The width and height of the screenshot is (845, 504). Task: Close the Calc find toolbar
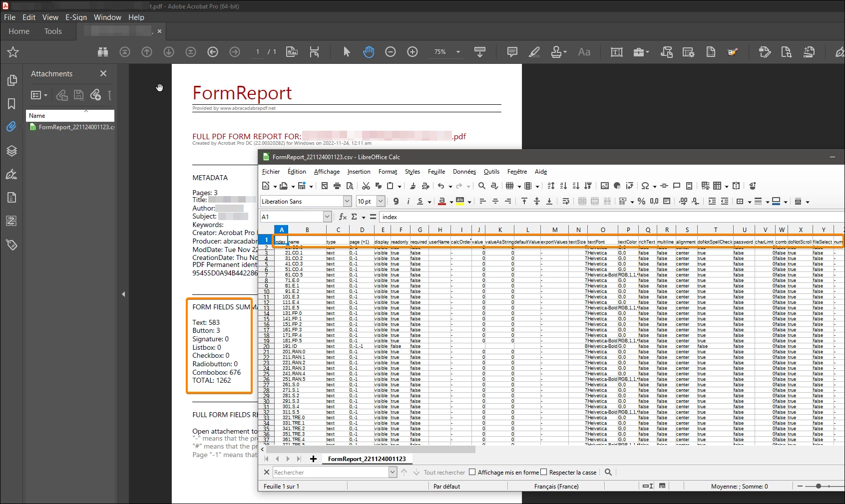pos(266,472)
